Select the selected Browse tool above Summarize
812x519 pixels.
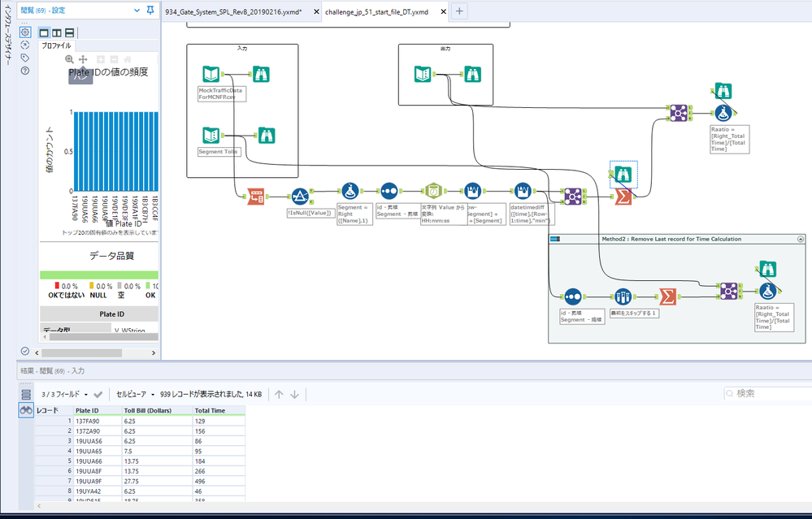(623, 172)
